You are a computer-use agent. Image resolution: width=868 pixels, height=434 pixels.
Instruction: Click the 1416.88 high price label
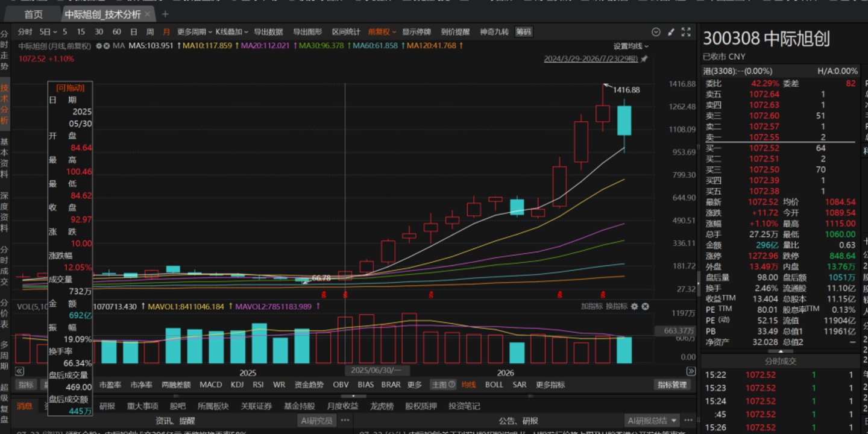click(x=626, y=90)
